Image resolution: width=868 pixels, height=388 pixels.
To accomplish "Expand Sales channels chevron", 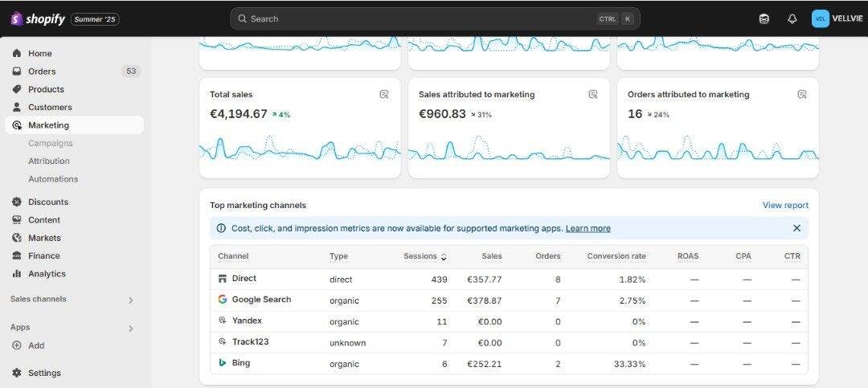I will [131, 300].
